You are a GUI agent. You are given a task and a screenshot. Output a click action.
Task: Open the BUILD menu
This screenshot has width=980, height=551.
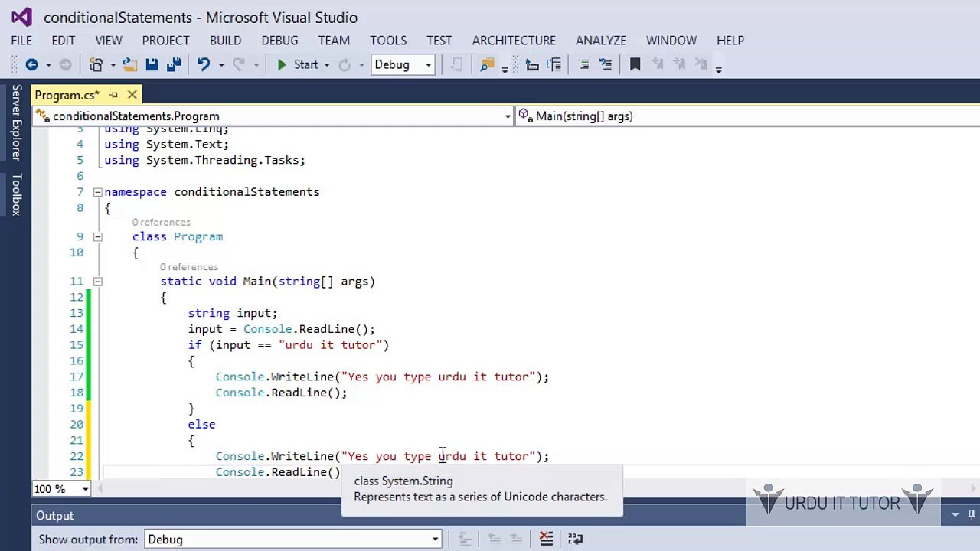225,41
